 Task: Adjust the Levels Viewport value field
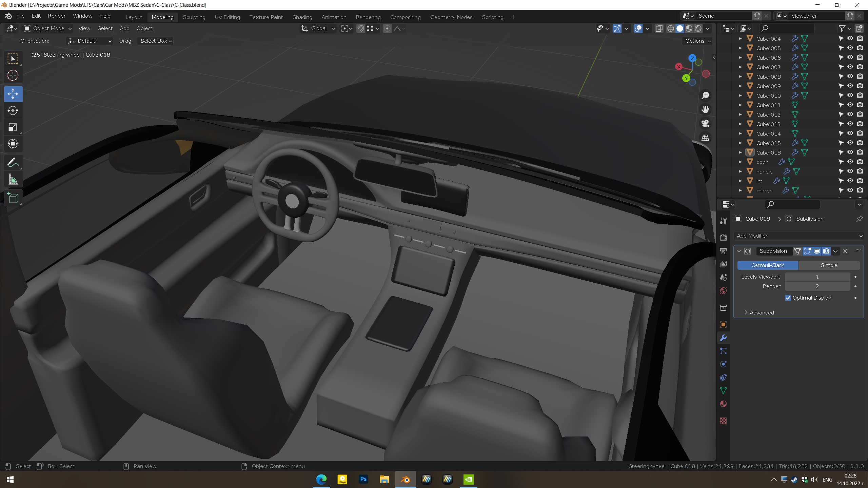(x=817, y=277)
